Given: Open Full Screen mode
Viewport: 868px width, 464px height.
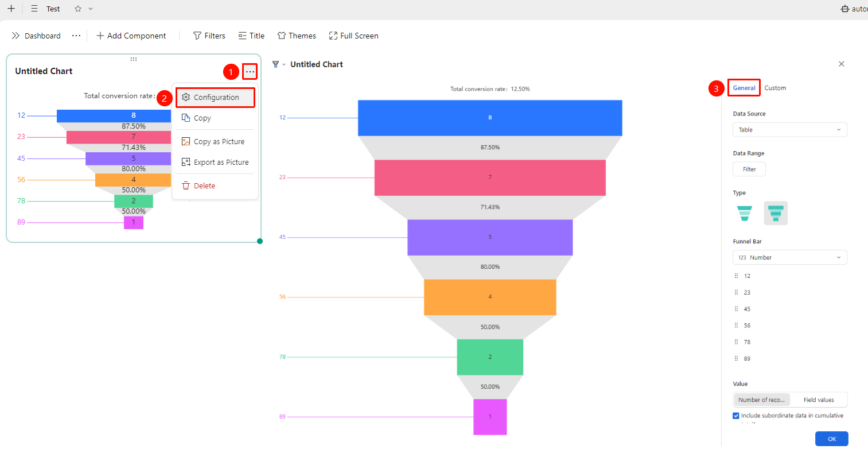Looking at the screenshot, I should click(x=353, y=36).
